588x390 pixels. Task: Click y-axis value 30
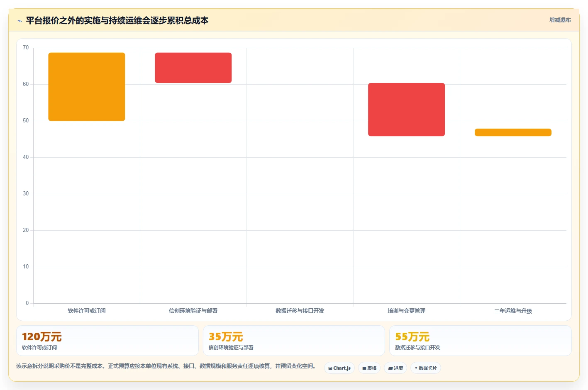[26, 194]
